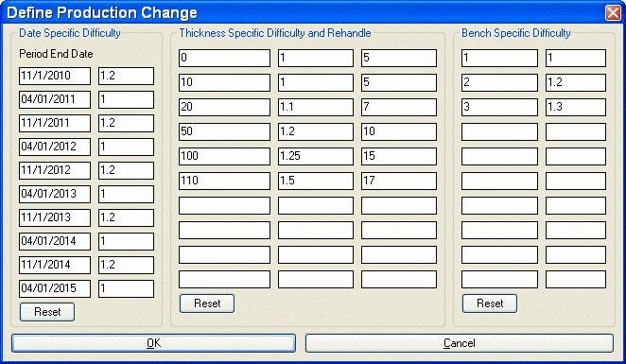Select the bench number 3 field
The image size is (626, 364).
499,108
